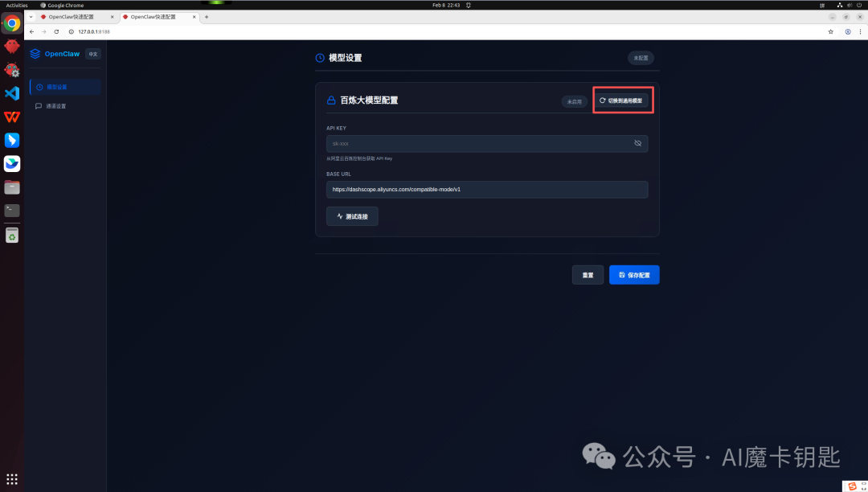Go back in Chrome
The height and width of the screenshot is (492, 868).
31,31
